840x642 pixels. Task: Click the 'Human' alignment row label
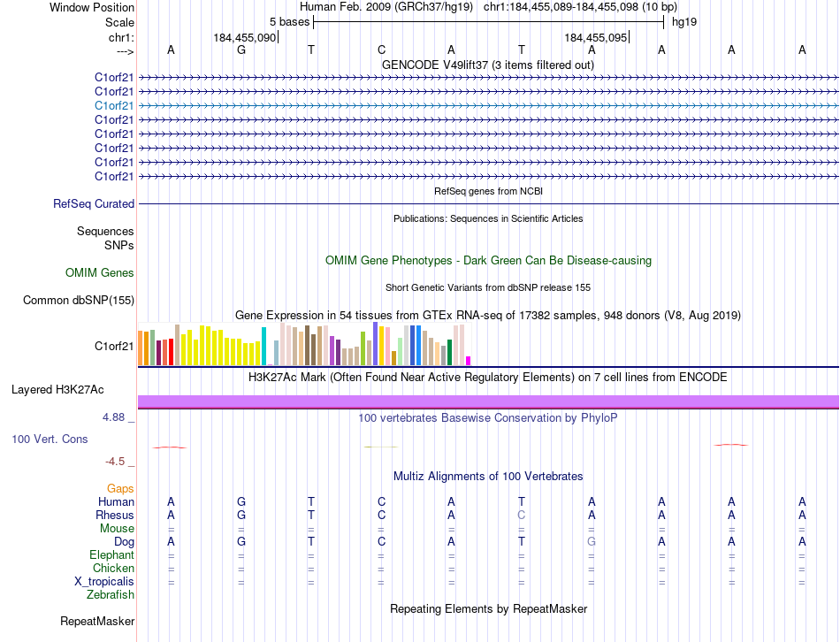coord(116,501)
